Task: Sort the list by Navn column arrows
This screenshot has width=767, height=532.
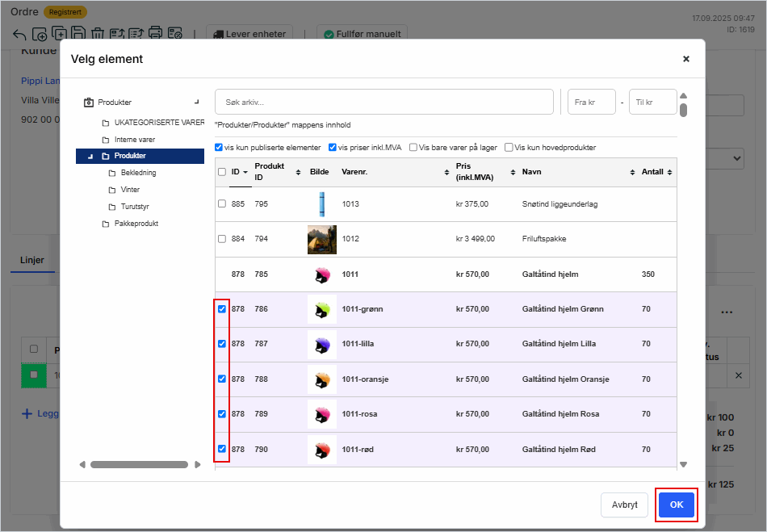Action: tap(632, 172)
